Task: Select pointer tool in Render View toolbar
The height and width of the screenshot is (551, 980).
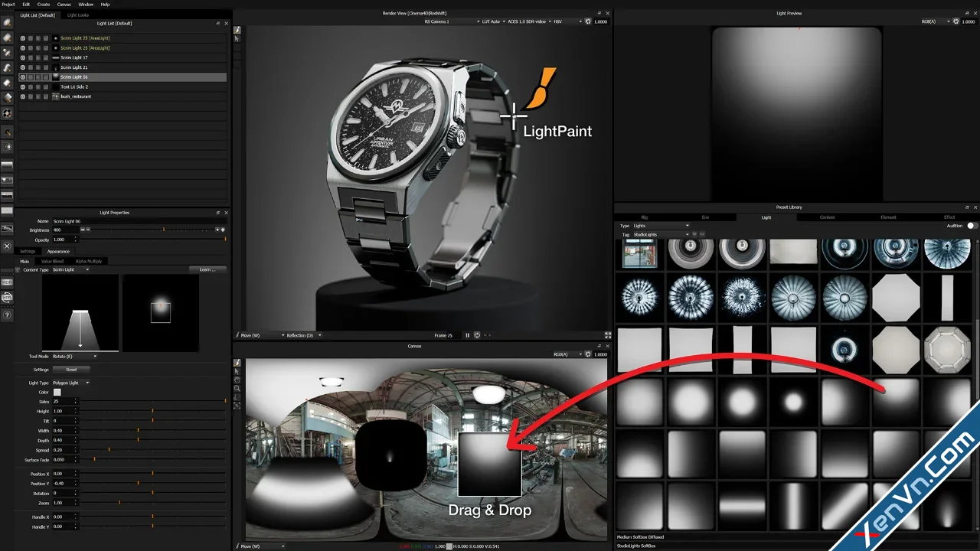Action: point(237,39)
